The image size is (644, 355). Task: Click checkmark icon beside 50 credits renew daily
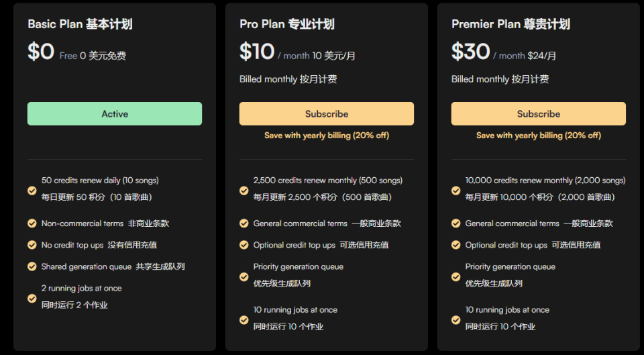(32, 190)
